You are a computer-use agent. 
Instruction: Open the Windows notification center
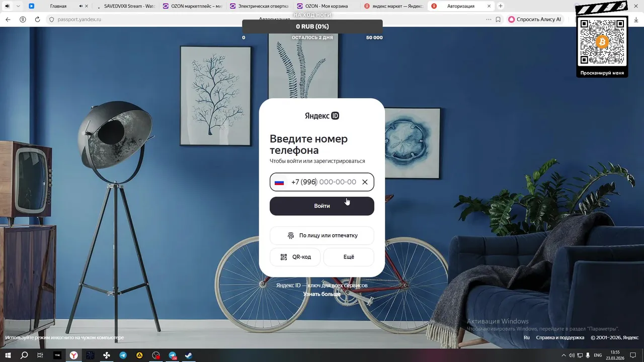(x=634, y=355)
